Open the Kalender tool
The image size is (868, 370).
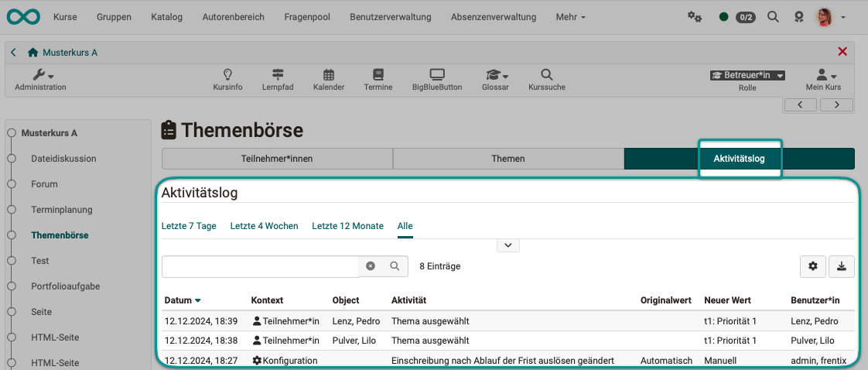click(x=329, y=80)
